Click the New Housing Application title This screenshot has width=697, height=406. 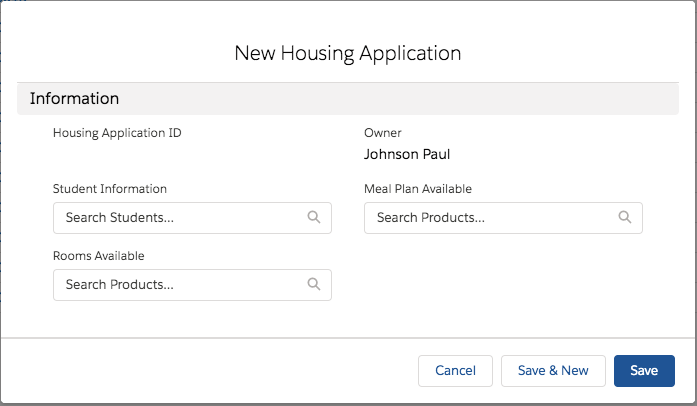pyautogui.click(x=348, y=53)
